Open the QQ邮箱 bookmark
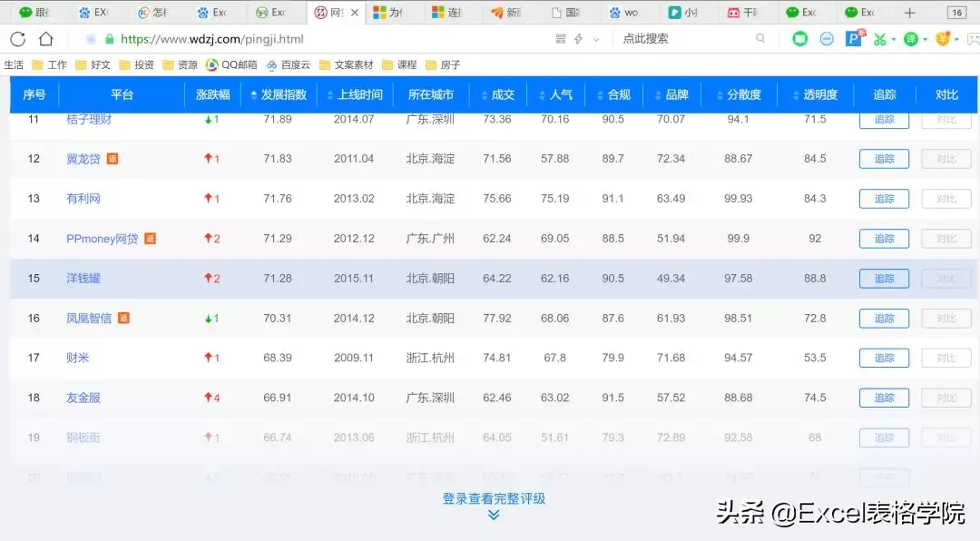 231,64
